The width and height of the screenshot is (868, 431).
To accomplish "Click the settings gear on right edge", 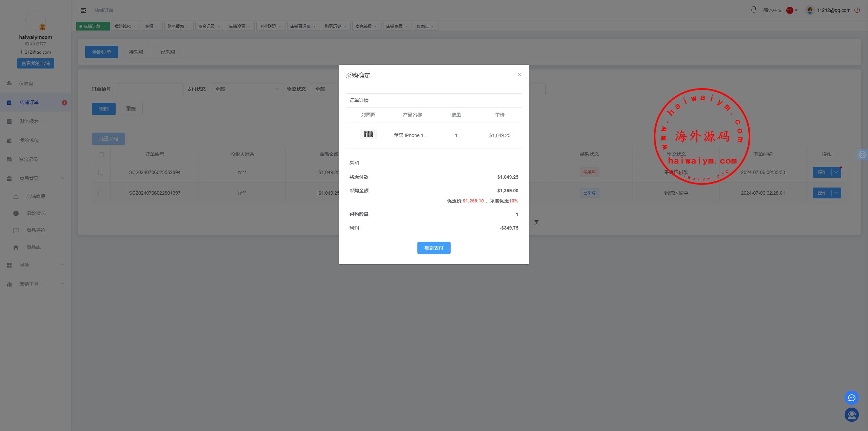I will (x=862, y=155).
